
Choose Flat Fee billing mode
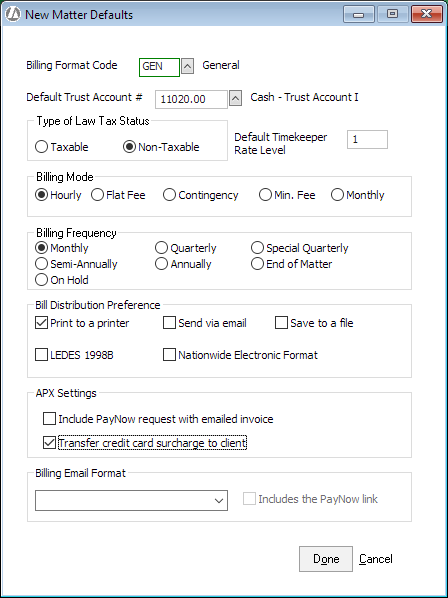coord(98,195)
